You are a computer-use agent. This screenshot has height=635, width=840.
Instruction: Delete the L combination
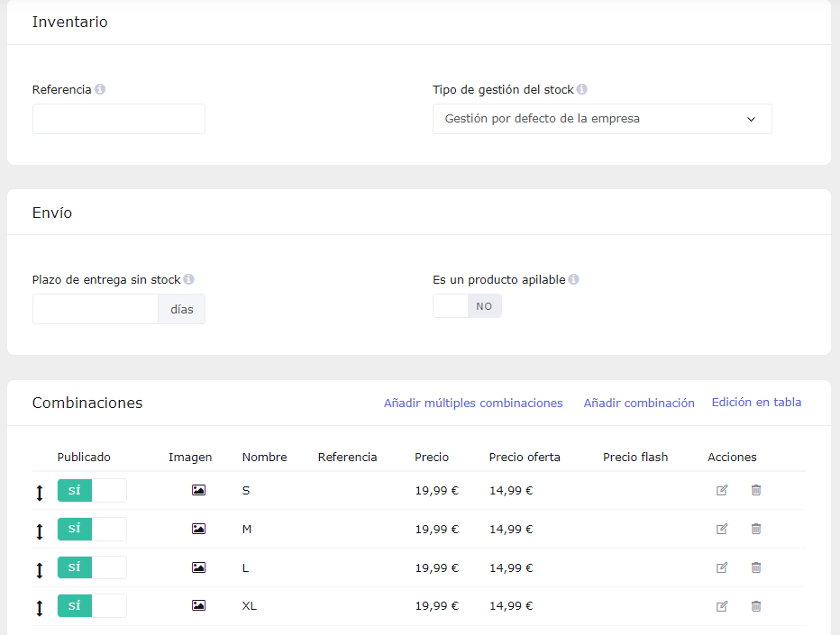756,567
